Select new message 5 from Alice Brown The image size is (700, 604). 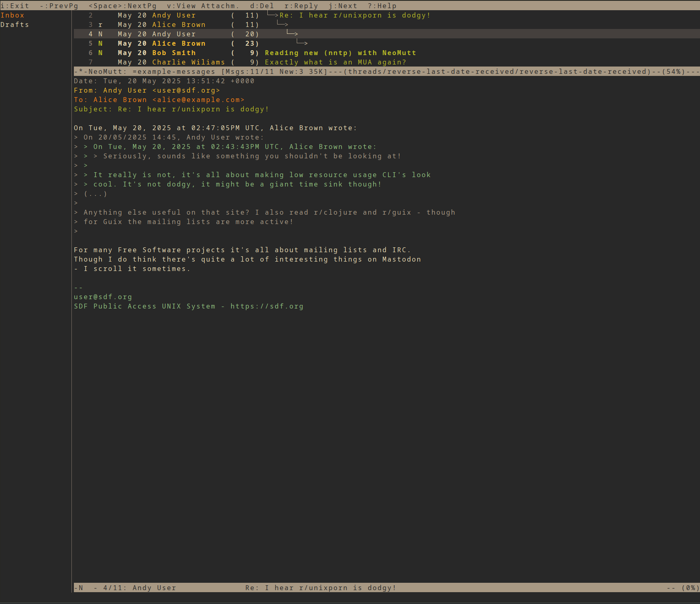click(387, 43)
